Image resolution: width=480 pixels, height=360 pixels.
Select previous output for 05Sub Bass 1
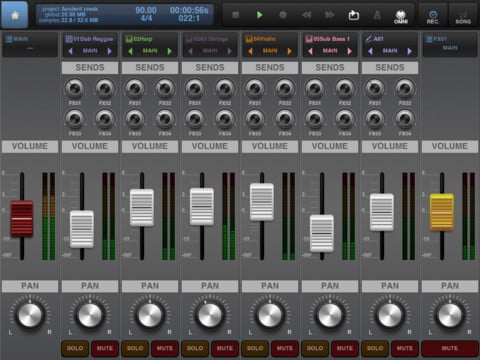[x=310, y=51]
